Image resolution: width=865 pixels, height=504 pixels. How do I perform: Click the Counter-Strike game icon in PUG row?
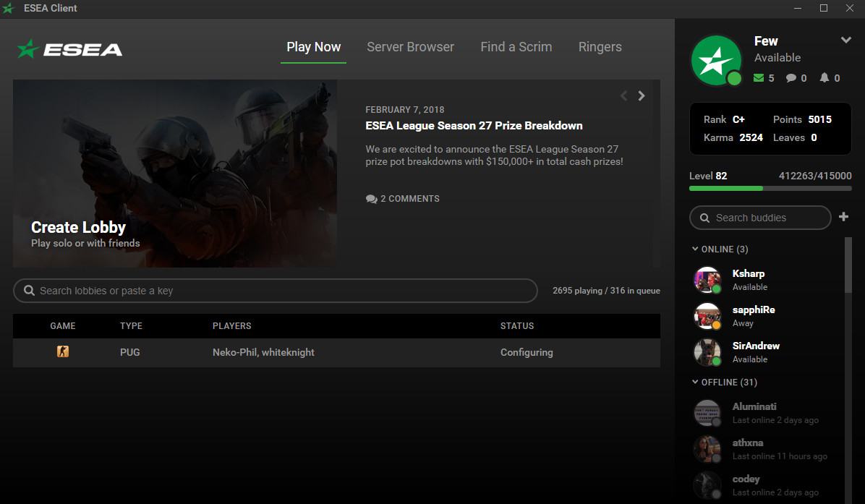(x=63, y=352)
